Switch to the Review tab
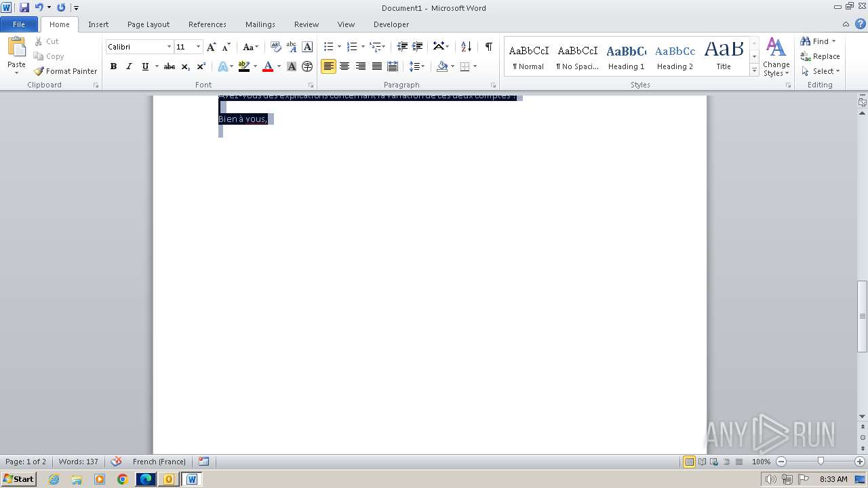The image size is (868, 488). coord(307,24)
